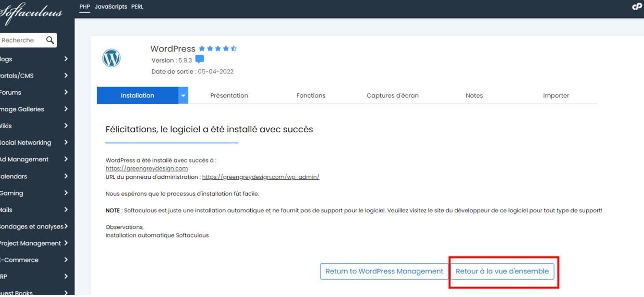Click the Softaculous logo
The width and height of the screenshot is (644, 297).
click(31, 14)
